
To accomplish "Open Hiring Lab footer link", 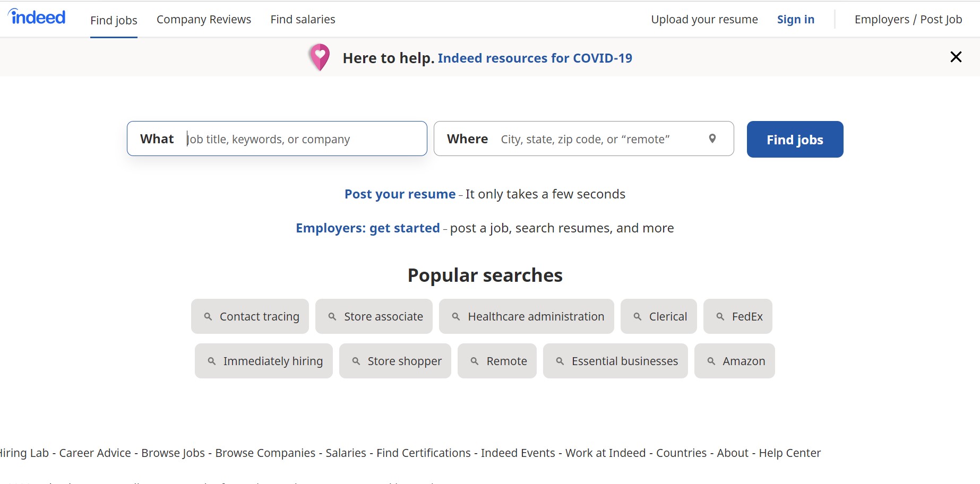I will (24, 453).
